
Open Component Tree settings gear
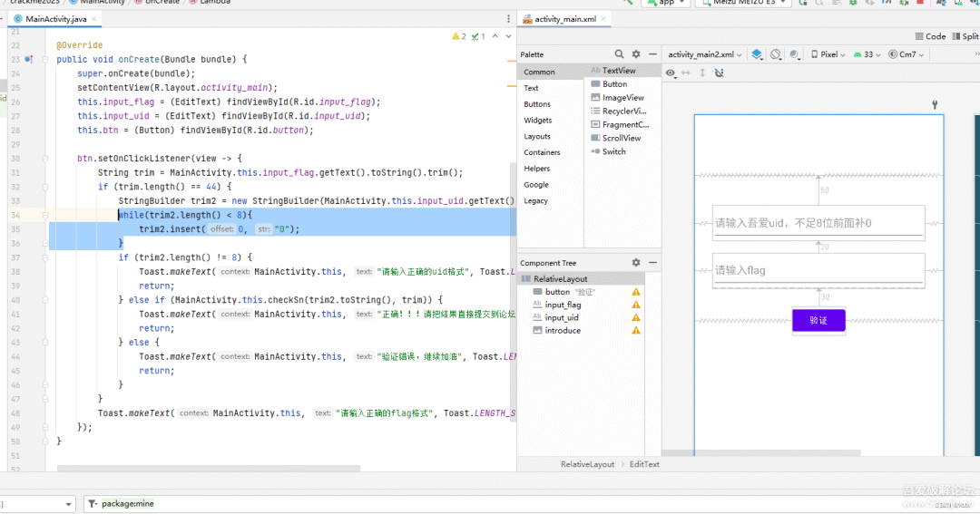coord(635,263)
